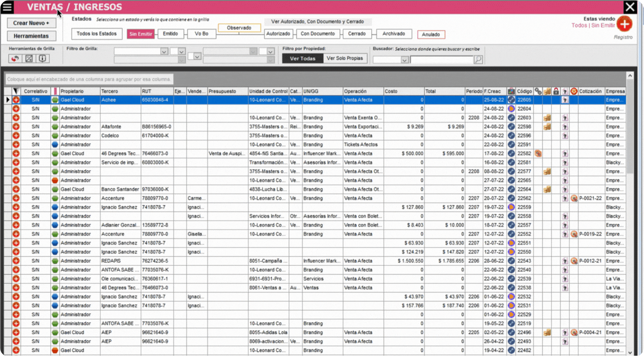Viewport: 644px width, 357px height.
Task: Click coins icon in row code 22603
Action: pos(547,118)
